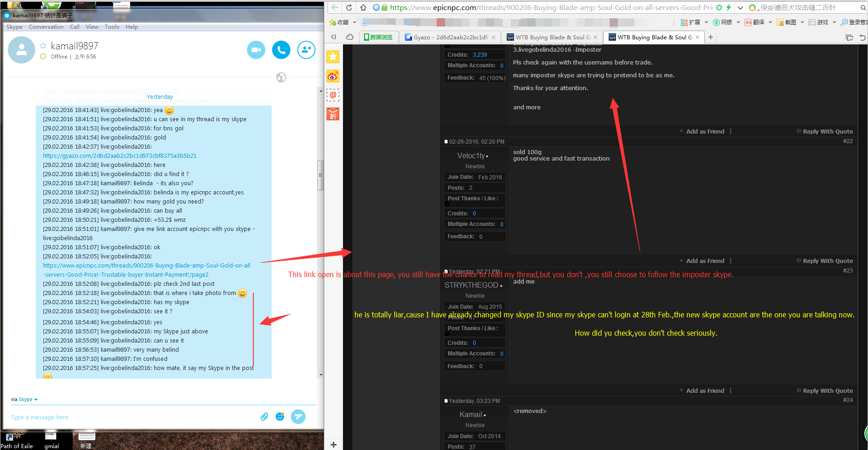The image size is (868, 450).
Task: Open the Skype menu
Action: tap(14, 27)
